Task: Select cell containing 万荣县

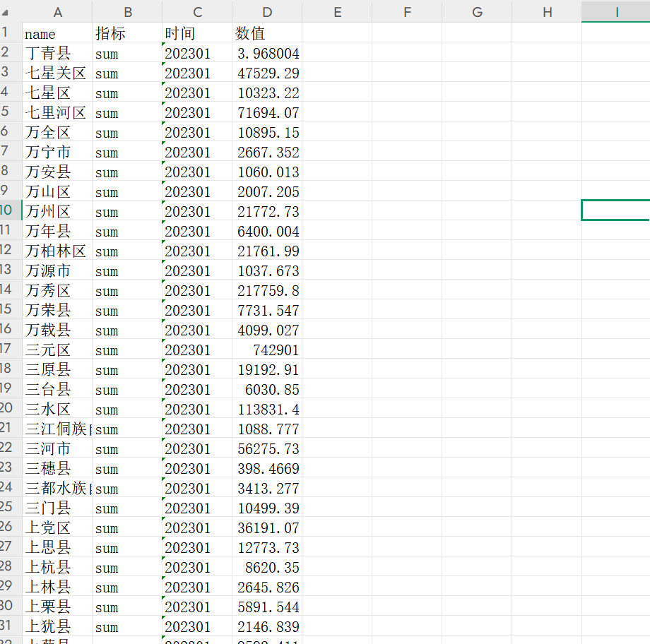Action: 57,309
